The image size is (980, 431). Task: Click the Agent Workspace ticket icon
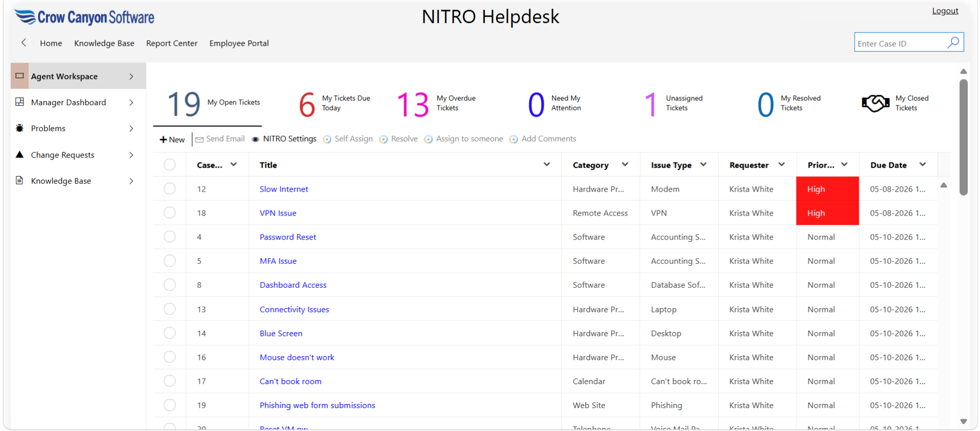20,76
